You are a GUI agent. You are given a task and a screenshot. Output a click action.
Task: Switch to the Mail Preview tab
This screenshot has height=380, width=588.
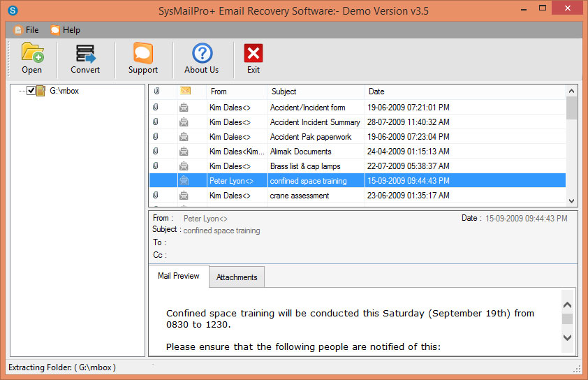pyautogui.click(x=179, y=276)
